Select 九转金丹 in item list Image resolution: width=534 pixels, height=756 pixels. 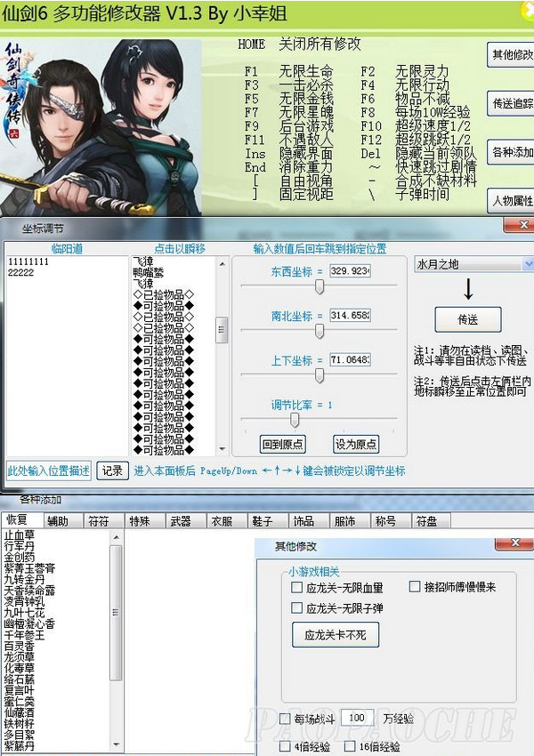point(24,580)
